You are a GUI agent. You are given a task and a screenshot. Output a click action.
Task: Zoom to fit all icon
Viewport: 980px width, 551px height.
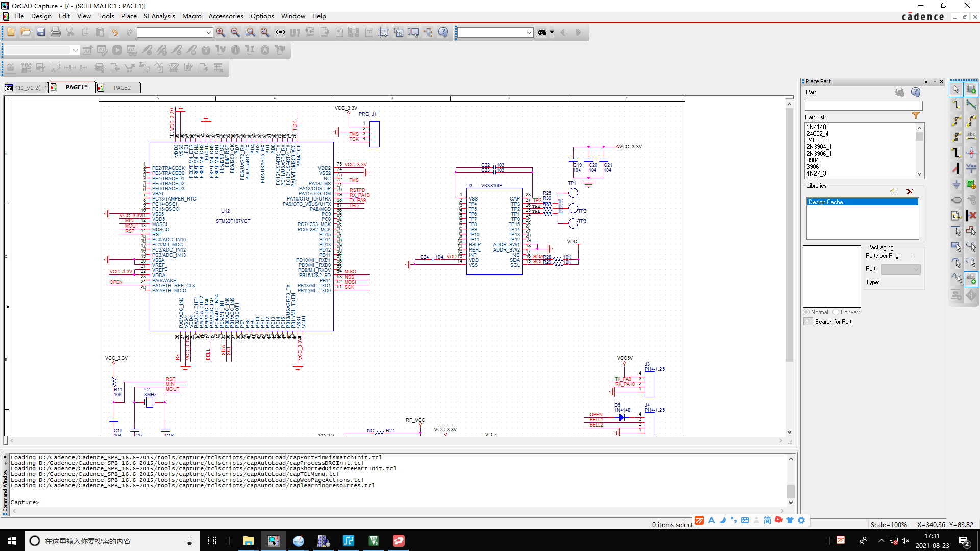[x=265, y=32]
